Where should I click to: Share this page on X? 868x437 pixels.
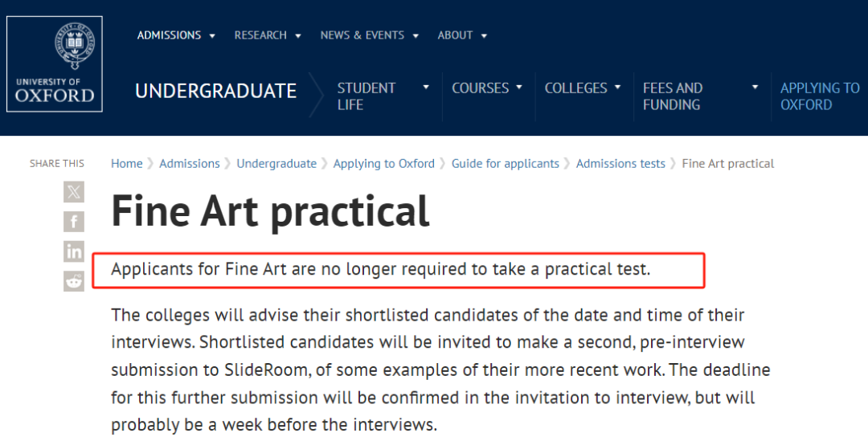point(74,191)
